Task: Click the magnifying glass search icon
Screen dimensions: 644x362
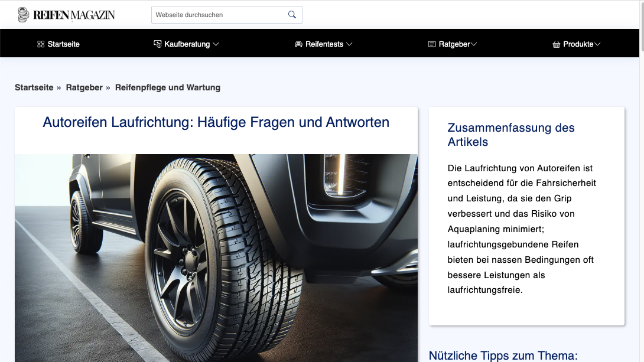Action: pos(292,15)
